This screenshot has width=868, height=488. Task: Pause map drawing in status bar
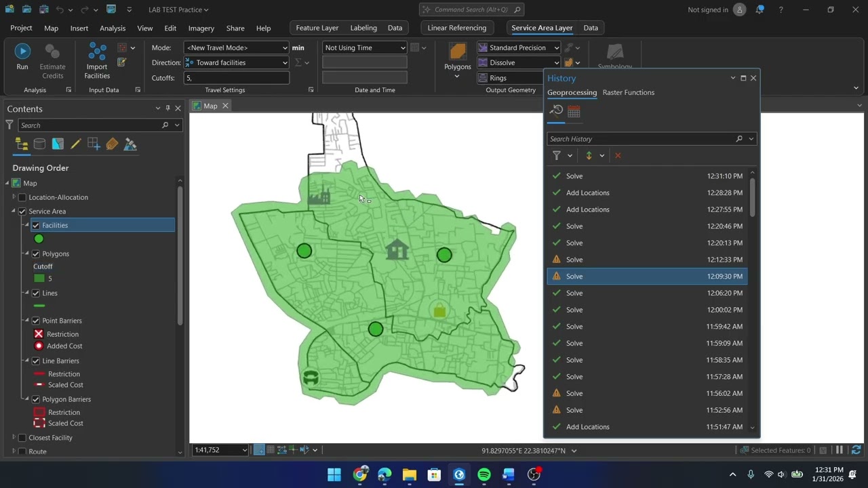coord(840,450)
